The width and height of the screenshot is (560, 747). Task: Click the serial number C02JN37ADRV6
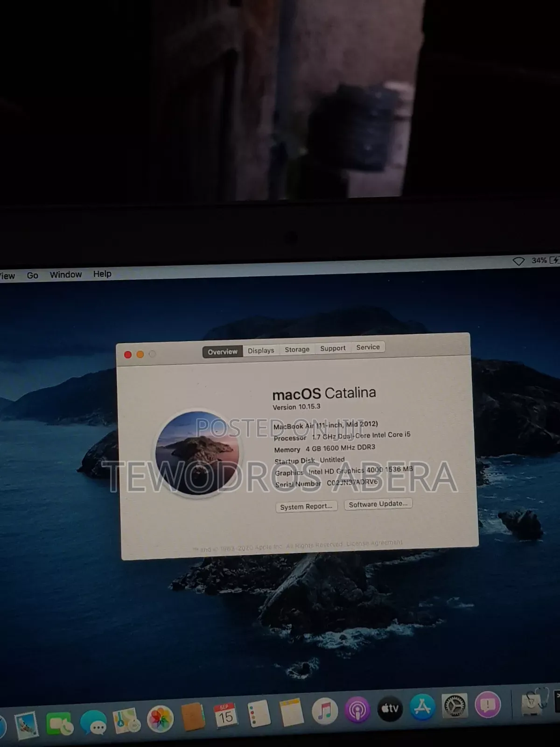(352, 483)
